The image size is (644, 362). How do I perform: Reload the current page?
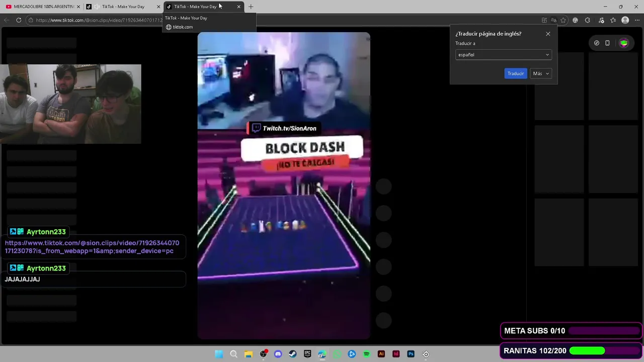tap(19, 20)
